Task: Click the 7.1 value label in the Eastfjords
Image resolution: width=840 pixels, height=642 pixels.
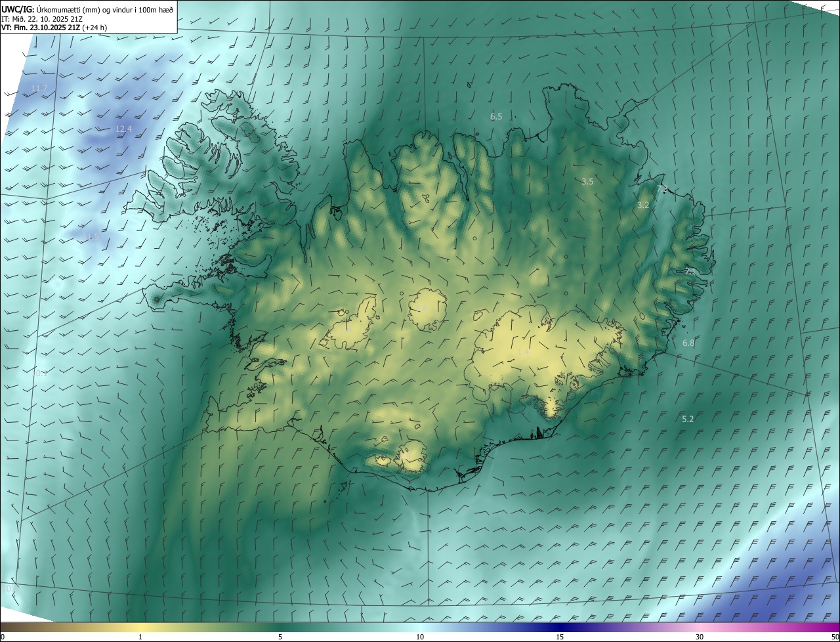Action: (690, 271)
